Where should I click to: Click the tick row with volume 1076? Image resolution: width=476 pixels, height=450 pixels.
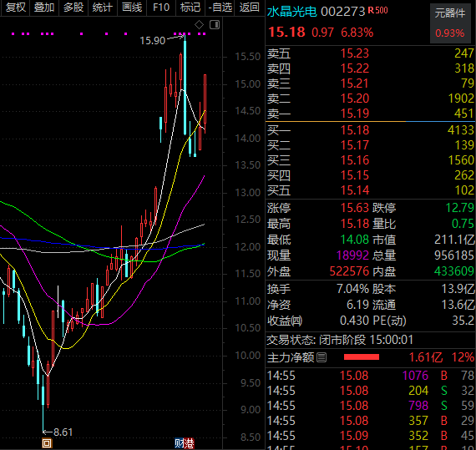pos(370,376)
